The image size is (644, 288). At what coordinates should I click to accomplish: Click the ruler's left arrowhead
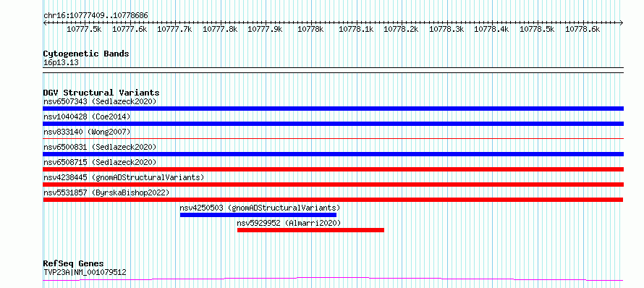coord(45,22)
